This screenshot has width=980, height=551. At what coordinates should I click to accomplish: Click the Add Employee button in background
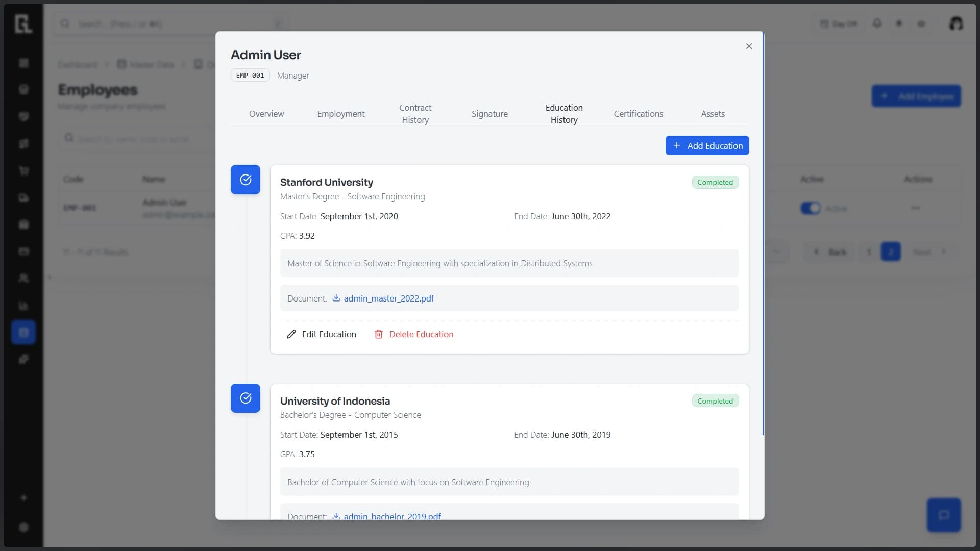pos(916,96)
